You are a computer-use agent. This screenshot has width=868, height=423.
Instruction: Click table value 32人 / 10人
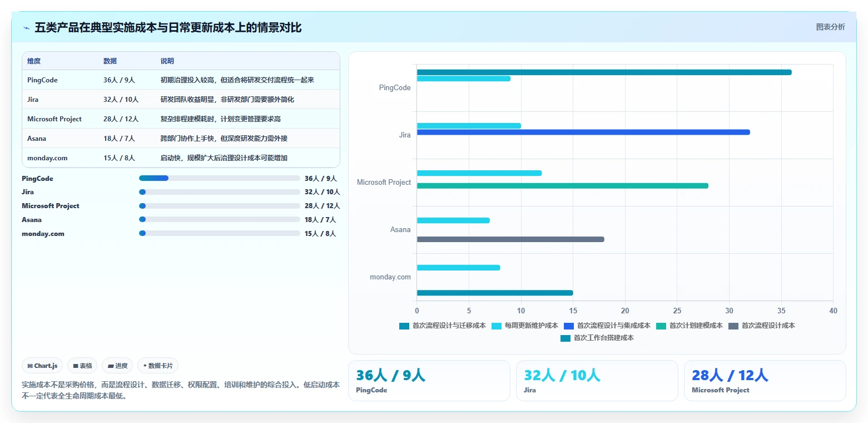[x=121, y=100]
